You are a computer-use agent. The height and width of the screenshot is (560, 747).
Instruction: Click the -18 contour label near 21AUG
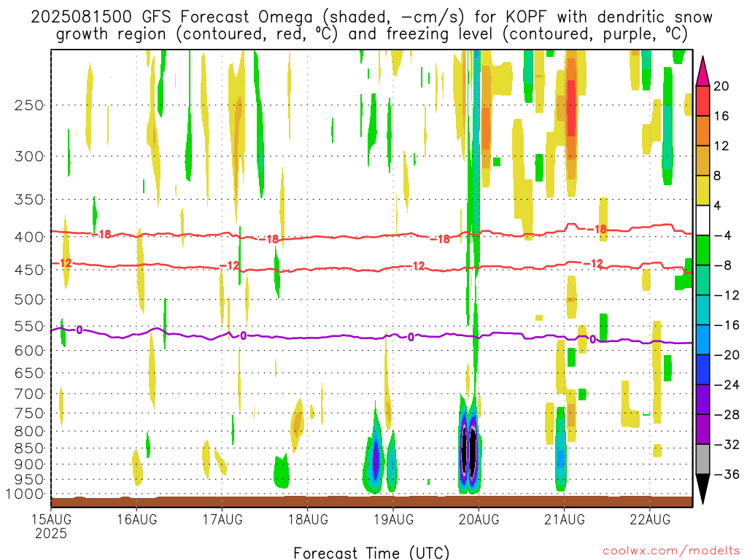pos(597,230)
